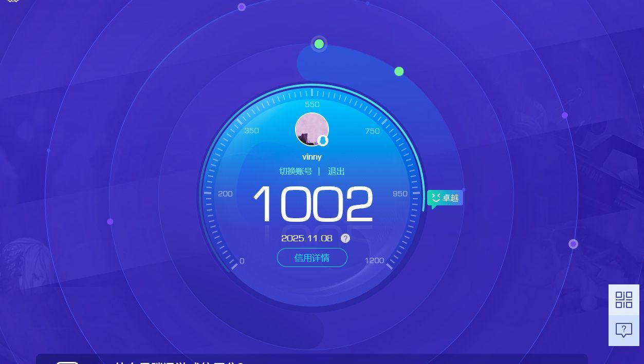Click the 卓越 rating badge
Screen dimensions: 644x364
[x=445, y=197]
